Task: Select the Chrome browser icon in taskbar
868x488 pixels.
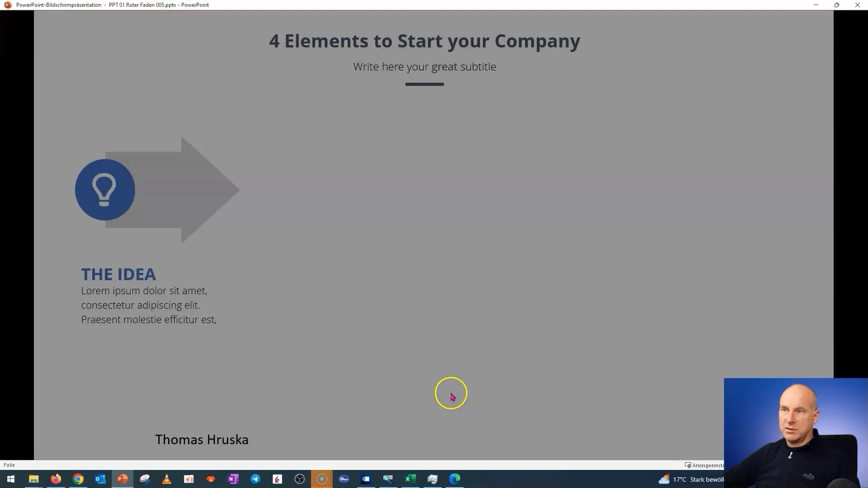Action: coord(77,479)
